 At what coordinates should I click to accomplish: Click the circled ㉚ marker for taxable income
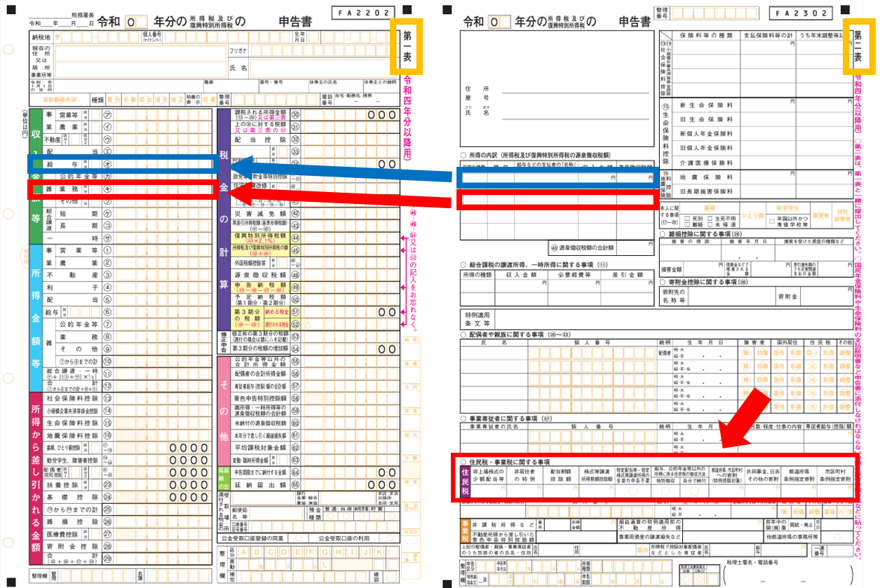(296, 115)
